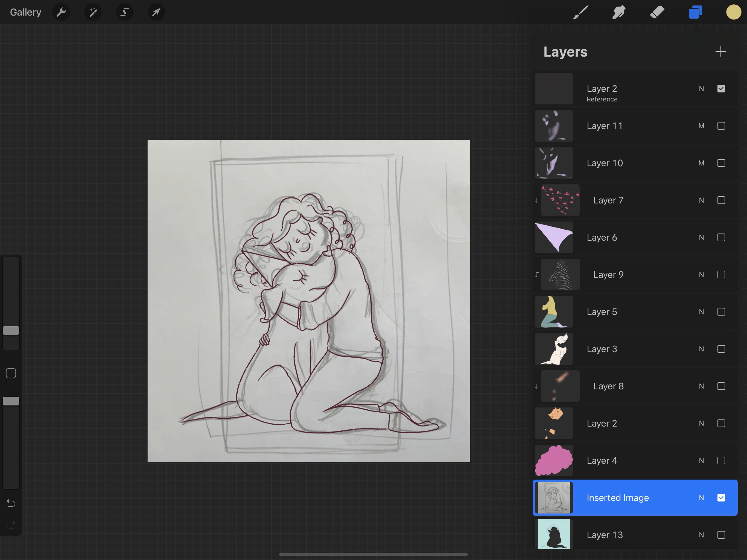Tap the undo arrow in sidebar

pos(11,503)
